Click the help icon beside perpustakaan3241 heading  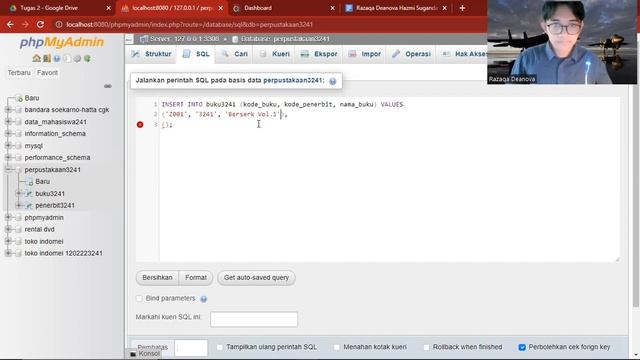(x=333, y=81)
